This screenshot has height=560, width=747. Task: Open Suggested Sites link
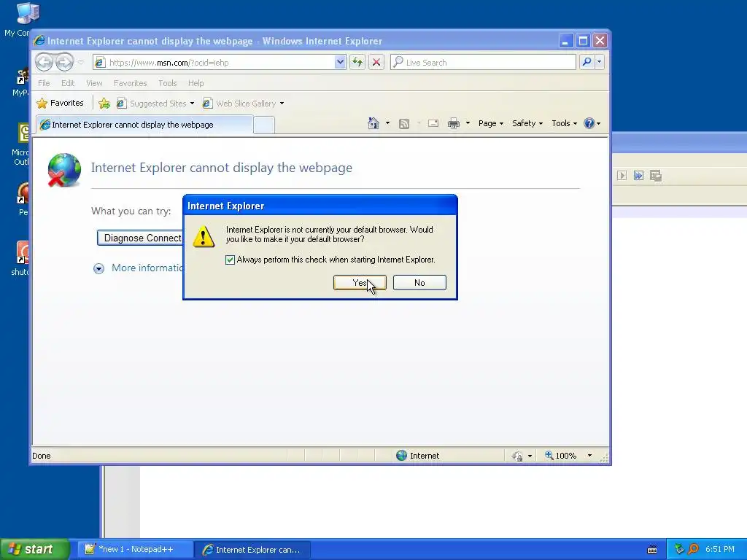(x=155, y=104)
